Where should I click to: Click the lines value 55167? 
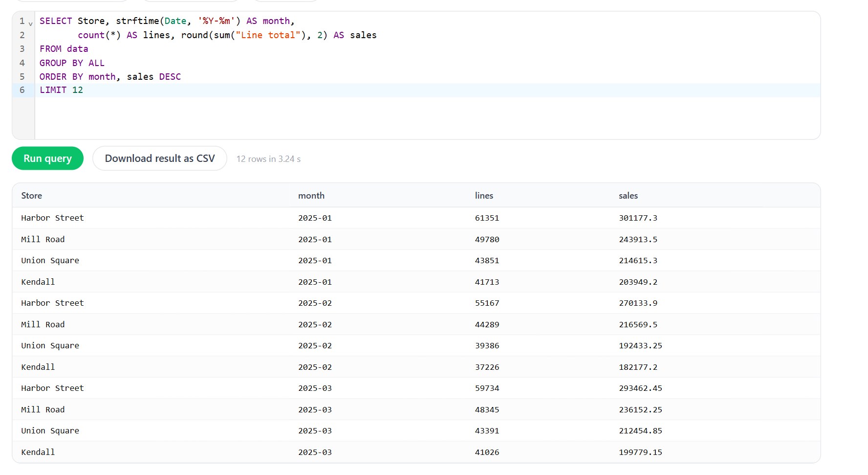[487, 303]
